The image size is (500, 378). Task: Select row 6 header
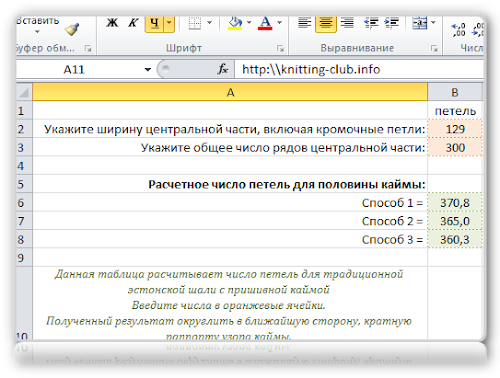(x=24, y=202)
